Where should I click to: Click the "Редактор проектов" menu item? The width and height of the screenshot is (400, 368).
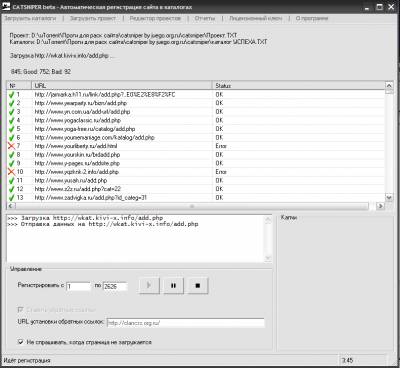pyautogui.click(x=155, y=18)
